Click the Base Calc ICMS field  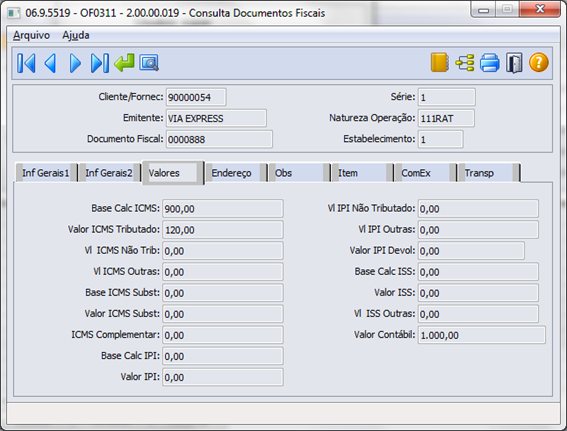(x=223, y=209)
